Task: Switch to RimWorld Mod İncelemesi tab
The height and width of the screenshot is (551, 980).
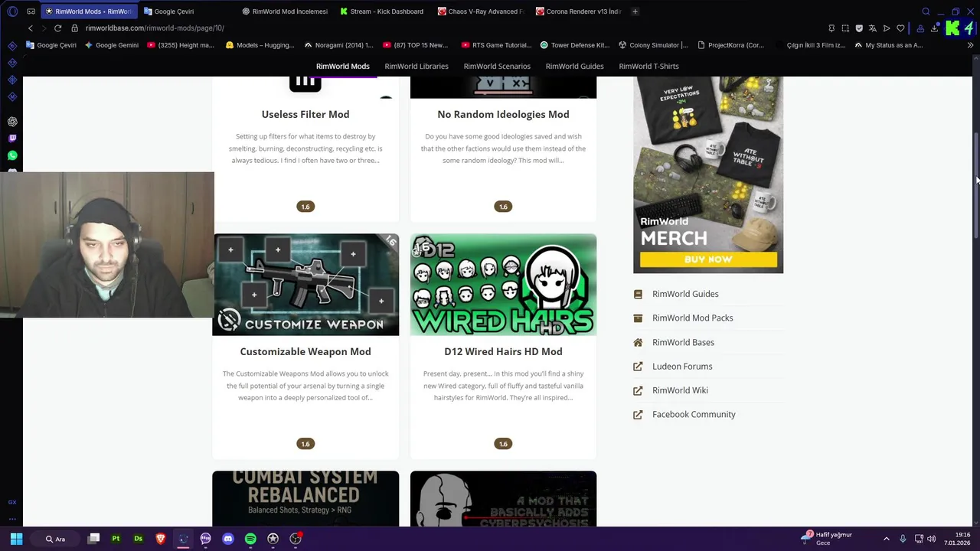Action: (x=285, y=11)
